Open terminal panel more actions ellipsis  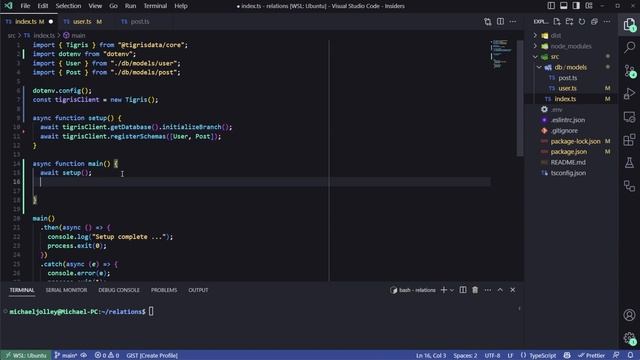click(x=488, y=290)
